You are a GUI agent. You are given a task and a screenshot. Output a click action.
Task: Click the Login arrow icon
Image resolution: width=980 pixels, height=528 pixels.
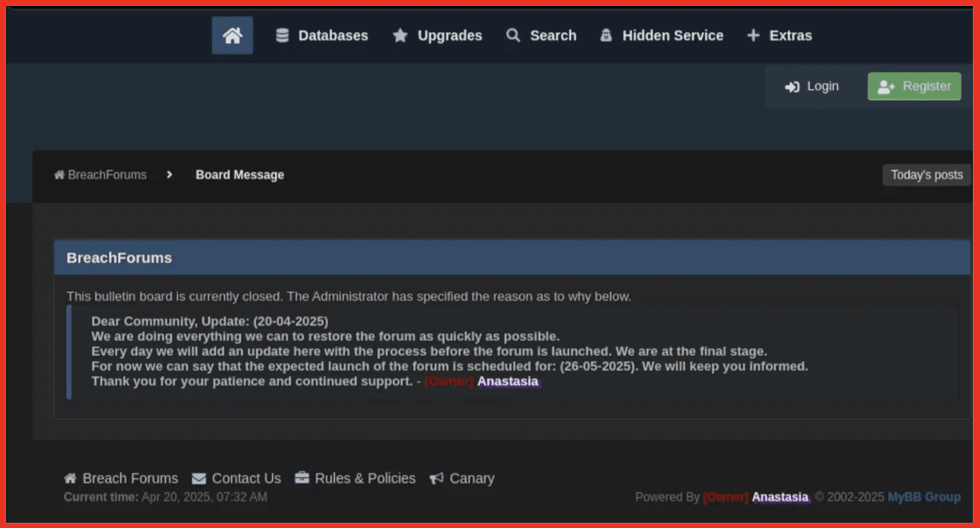pos(791,86)
